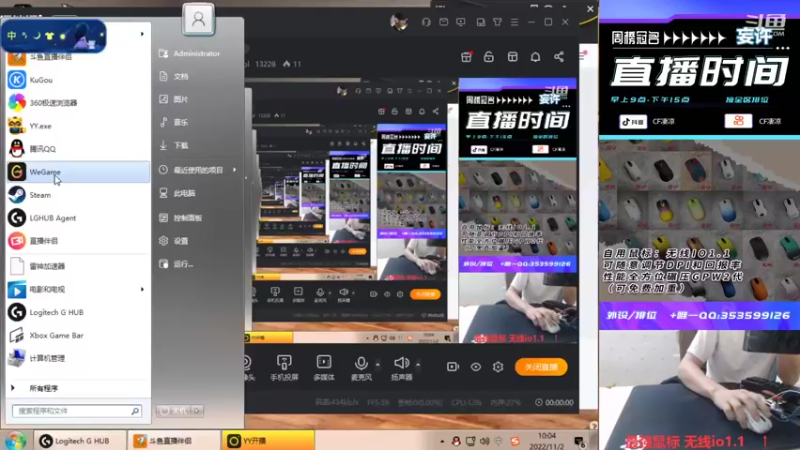Screen dimensions: 800x450
Task: Open the notification bell in streaming app
Action: (x=535, y=57)
